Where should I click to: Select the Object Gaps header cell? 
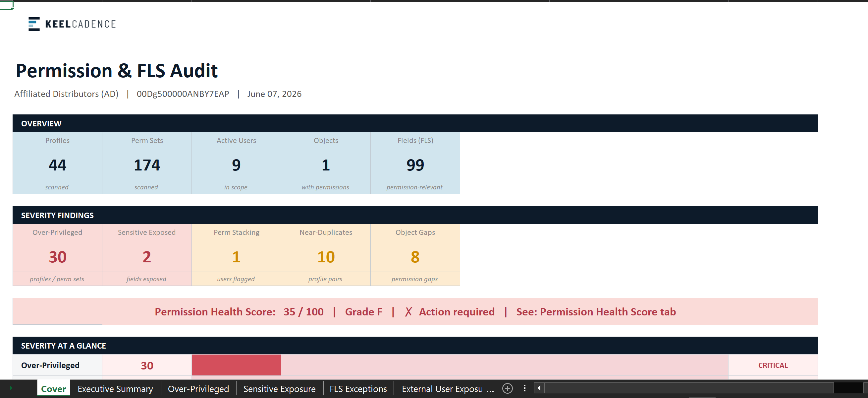(x=415, y=232)
